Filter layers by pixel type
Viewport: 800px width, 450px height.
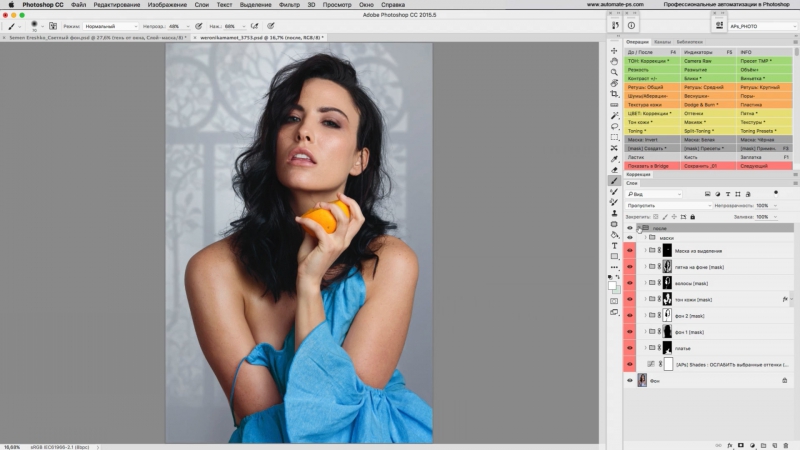(x=708, y=194)
